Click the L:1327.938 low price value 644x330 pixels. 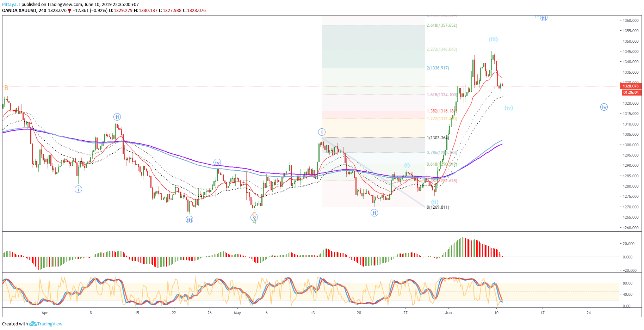pyautogui.click(x=170, y=11)
